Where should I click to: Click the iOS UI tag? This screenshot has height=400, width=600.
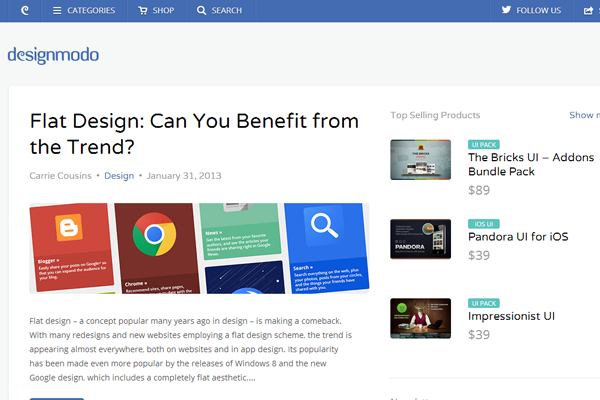[484, 224]
